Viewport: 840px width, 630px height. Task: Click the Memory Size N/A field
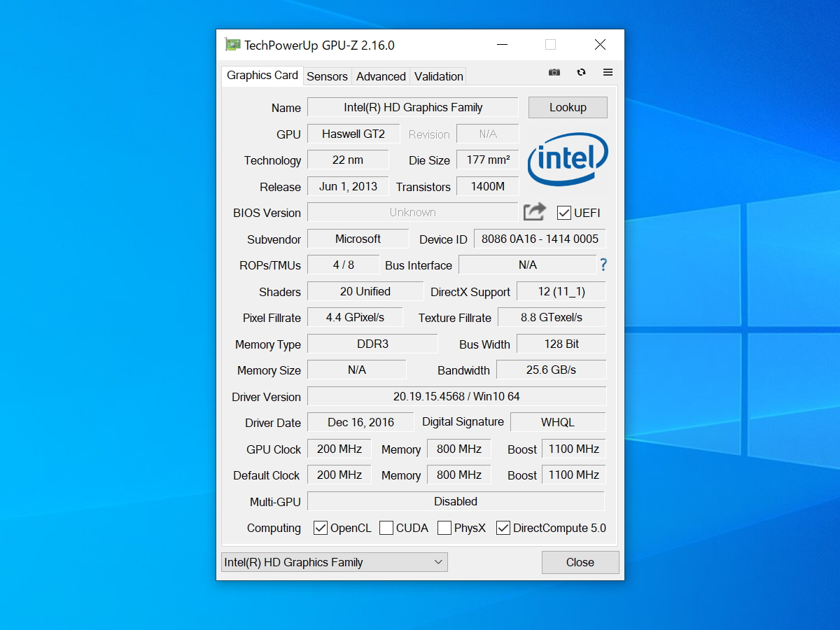pyautogui.click(x=357, y=370)
